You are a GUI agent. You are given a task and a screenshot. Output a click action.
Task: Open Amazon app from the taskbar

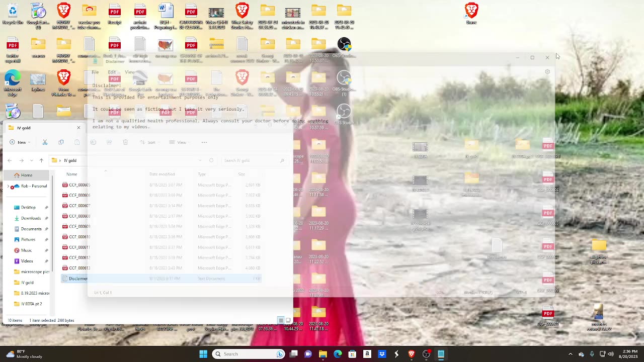pos(367,354)
